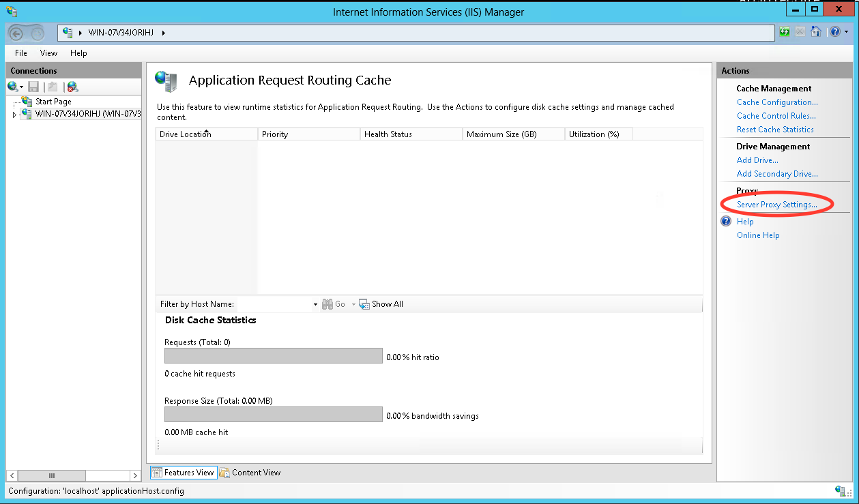859x504 pixels.
Task: Open the File menu
Action: [x=21, y=53]
